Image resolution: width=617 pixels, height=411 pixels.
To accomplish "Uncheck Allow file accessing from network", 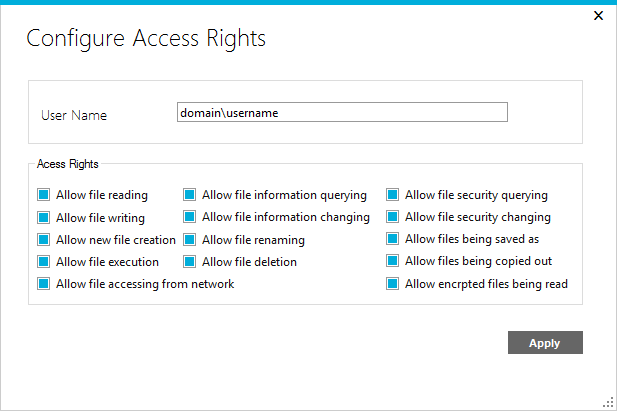I will tap(44, 284).
